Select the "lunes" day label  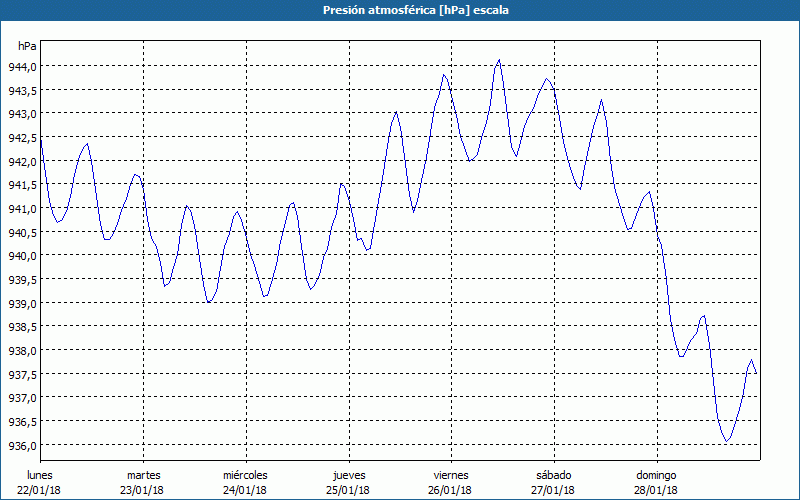tap(40, 474)
